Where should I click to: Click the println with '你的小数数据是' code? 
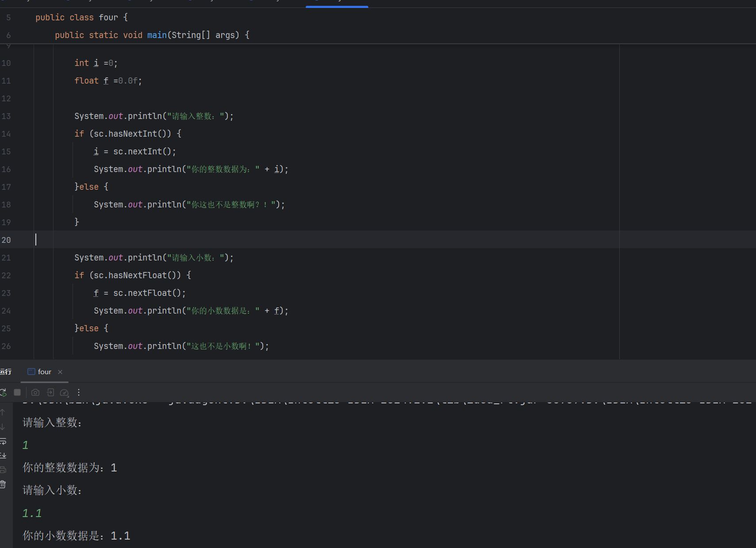[x=191, y=311]
